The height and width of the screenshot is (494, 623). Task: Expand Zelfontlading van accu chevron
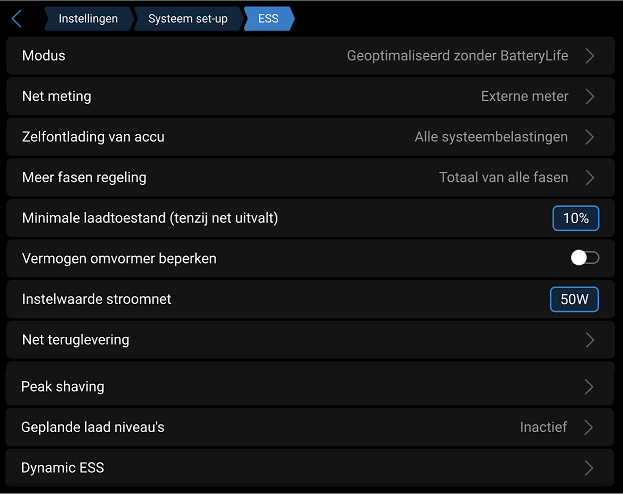click(x=590, y=137)
